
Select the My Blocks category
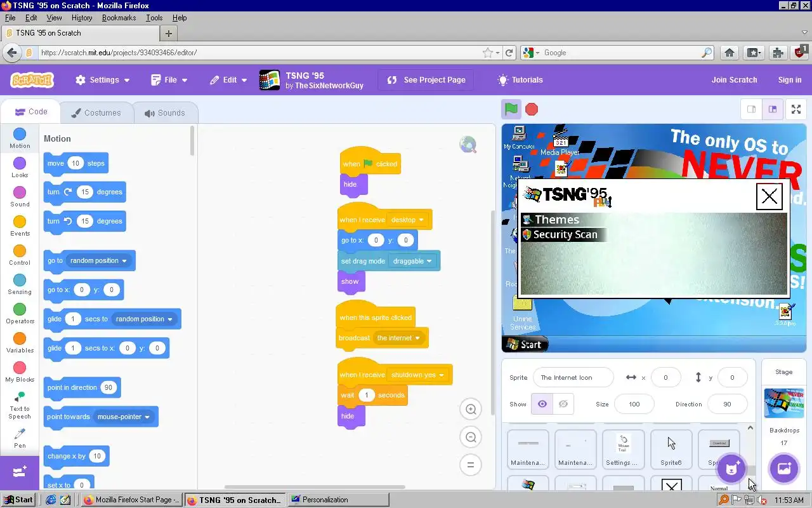[x=20, y=372]
